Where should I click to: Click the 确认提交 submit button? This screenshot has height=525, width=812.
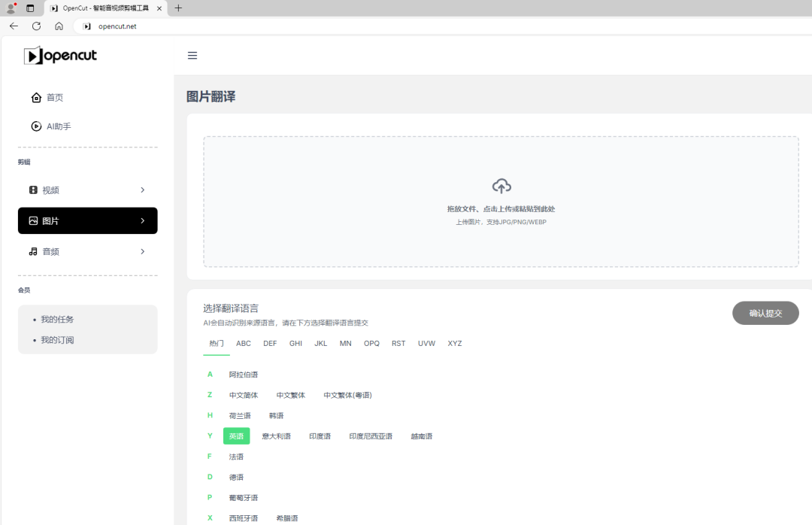765,313
